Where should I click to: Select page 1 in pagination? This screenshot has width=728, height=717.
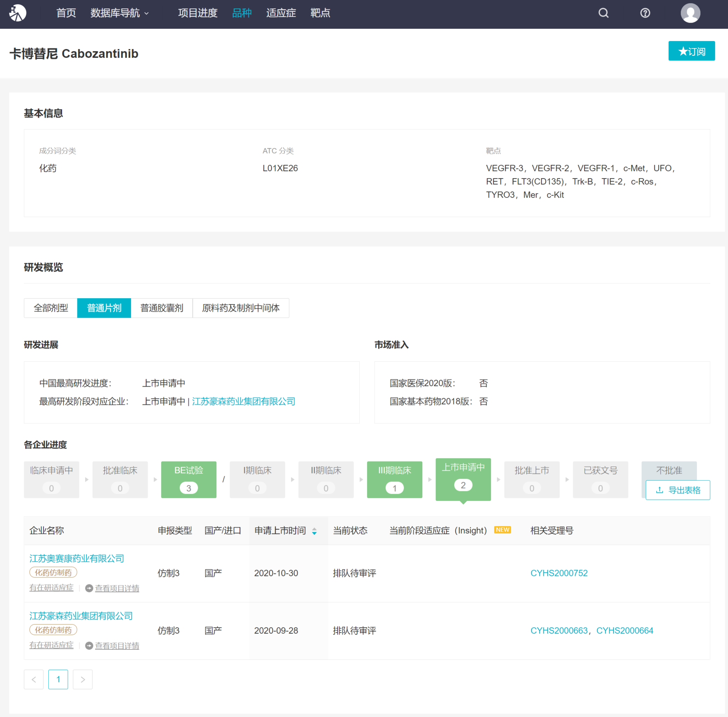pyautogui.click(x=58, y=679)
